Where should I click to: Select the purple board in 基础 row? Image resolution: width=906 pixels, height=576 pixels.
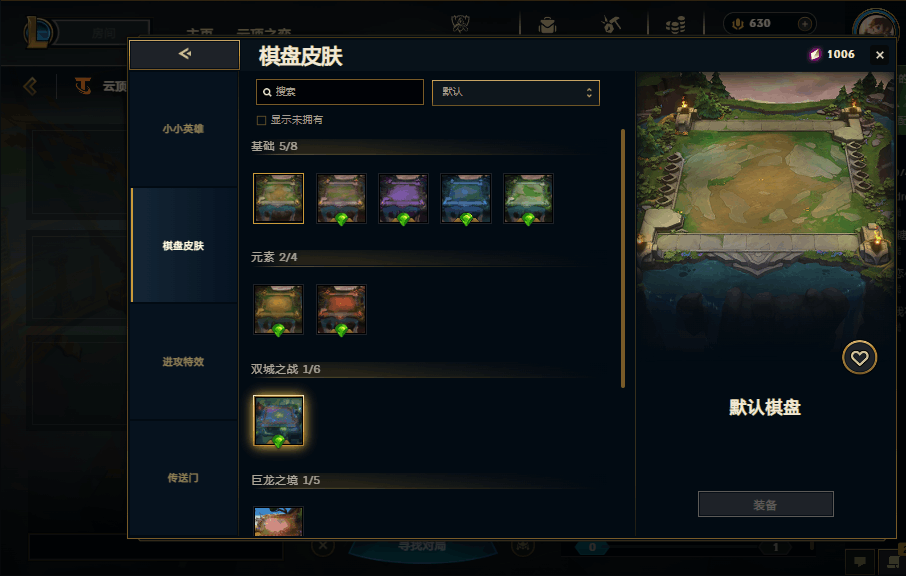(403, 198)
